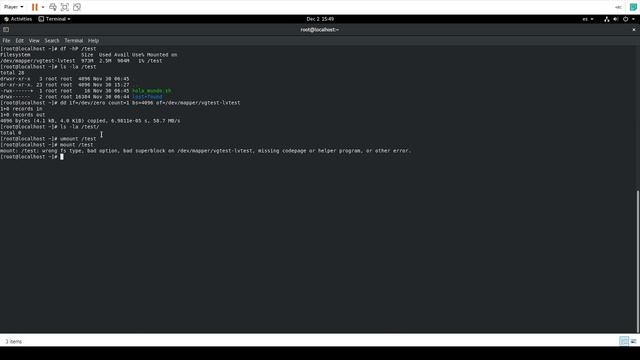The width and height of the screenshot is (640, 360).
Task: Open the GNOME Activities overview
Action: point(18,19)
